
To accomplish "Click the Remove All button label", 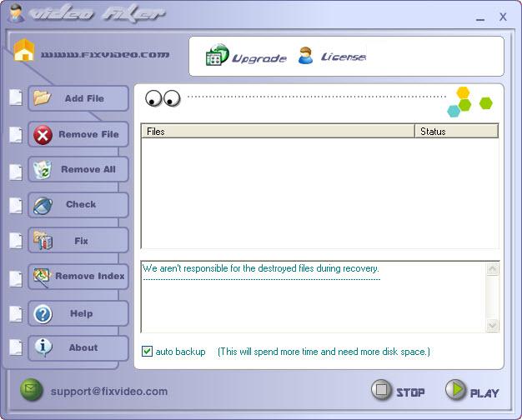I will tap(88, 169).
